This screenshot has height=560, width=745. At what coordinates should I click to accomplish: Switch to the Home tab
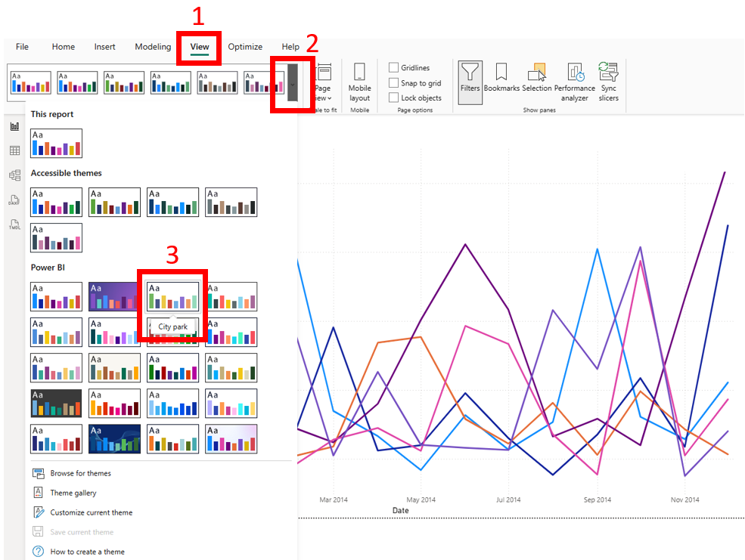point(64,47)
